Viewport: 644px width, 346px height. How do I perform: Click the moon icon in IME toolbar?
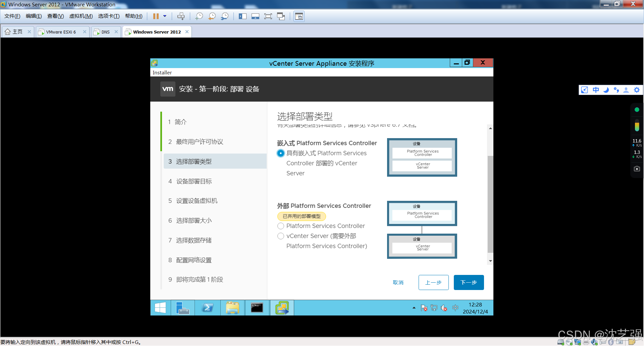point(606,90)
